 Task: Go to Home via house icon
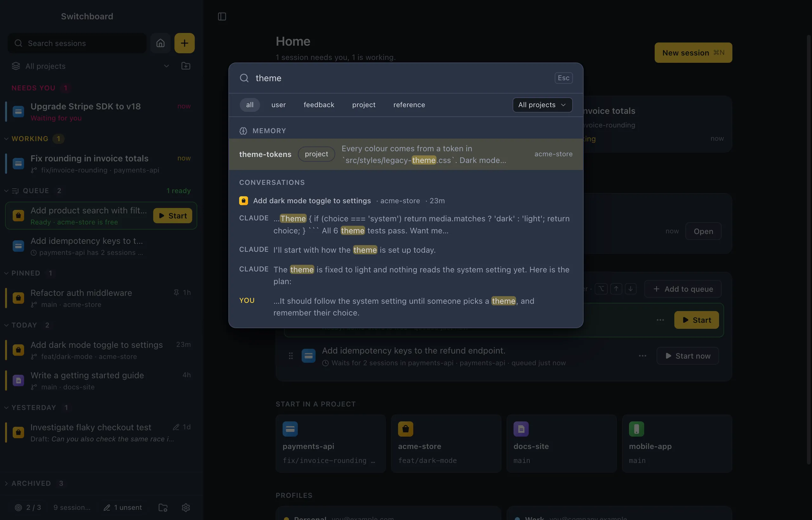tap(160, 43)
